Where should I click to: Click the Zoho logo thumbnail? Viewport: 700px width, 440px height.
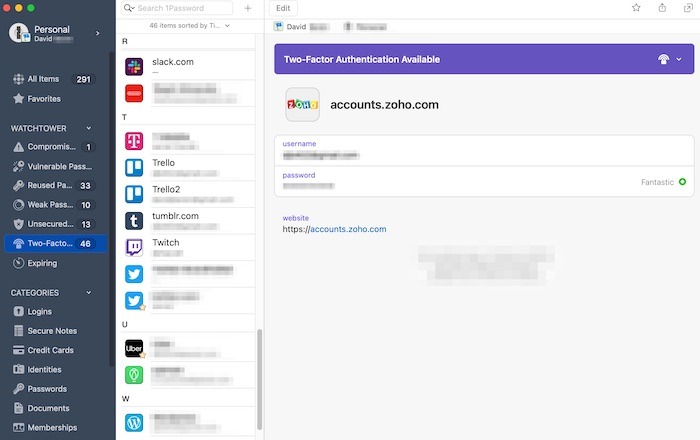coord(302,105)
